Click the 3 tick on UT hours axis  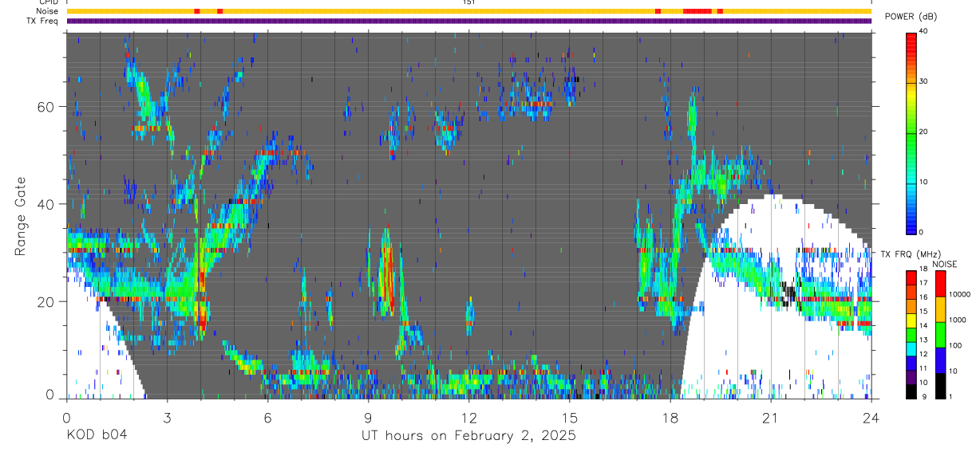[x=167, y=416]
